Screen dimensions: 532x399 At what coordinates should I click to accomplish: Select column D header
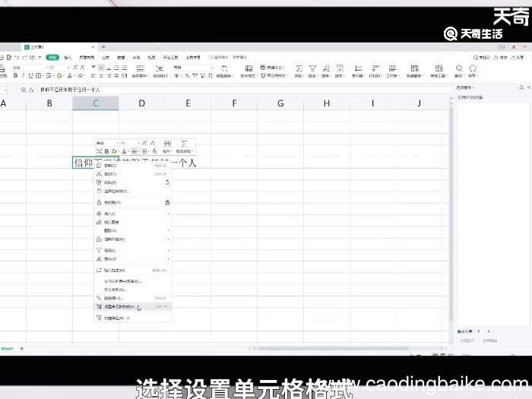point(142,103)
